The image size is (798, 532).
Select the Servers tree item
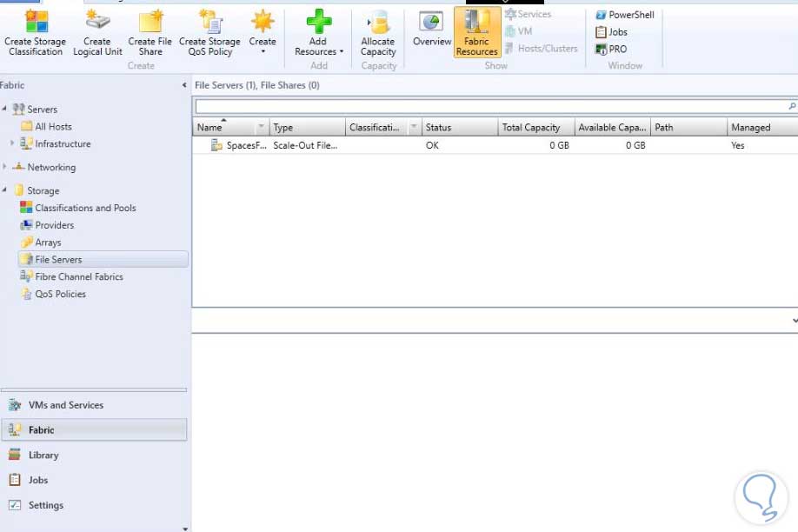pyautogui.click(x=35, y=109)
